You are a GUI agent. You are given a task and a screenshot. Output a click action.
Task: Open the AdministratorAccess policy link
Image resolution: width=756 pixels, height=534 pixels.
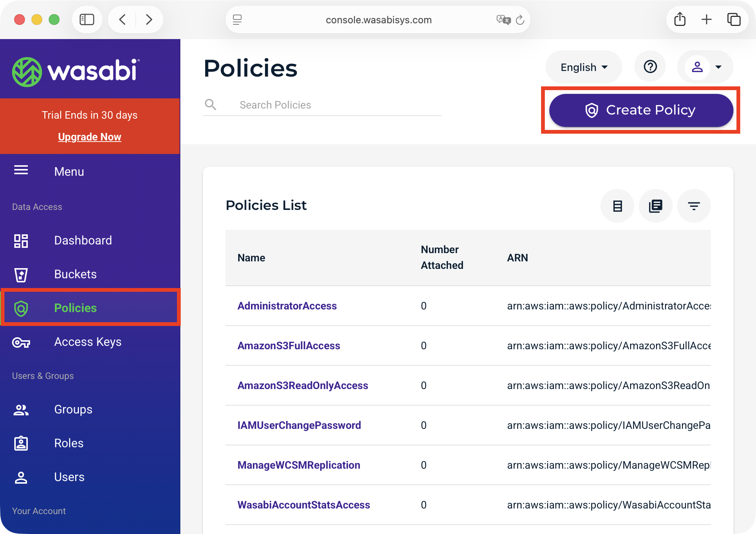coord(287,306)
